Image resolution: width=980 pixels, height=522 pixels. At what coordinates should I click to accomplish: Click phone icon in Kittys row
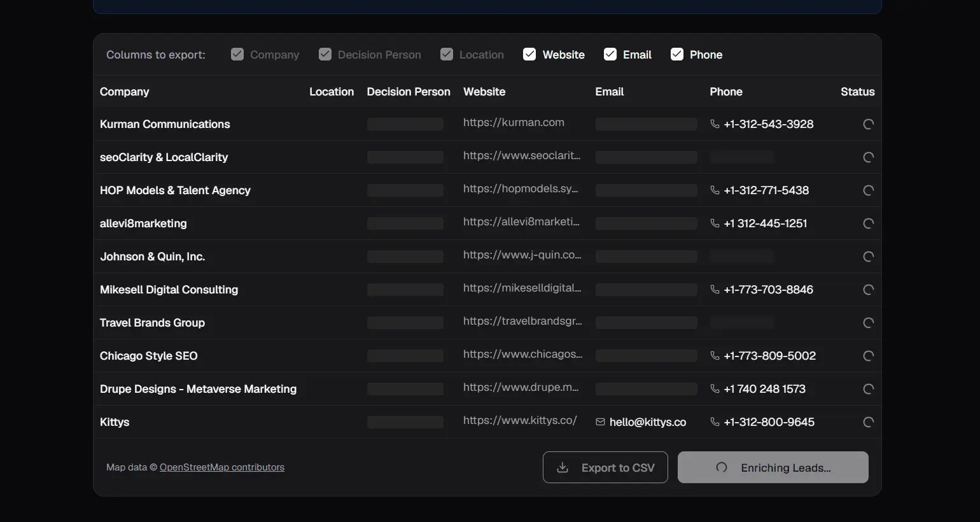coord(715,422)
